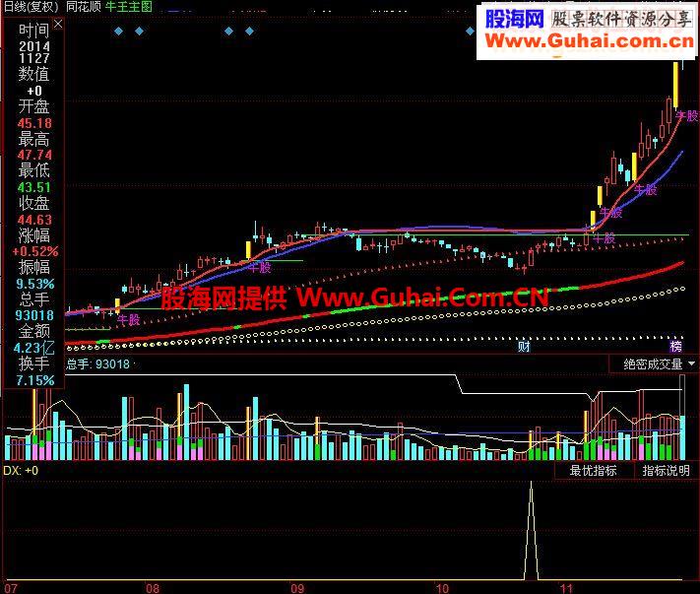Click the 日线(复权) period label

(x=31, y=6)
